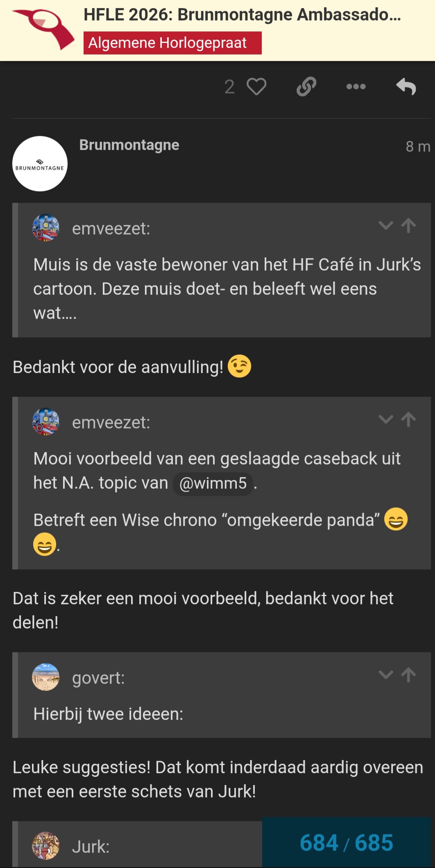This screenshot has height=868, width=435.
Task: Reply using the curved arrow icon
Action: (x=406, y=87)
